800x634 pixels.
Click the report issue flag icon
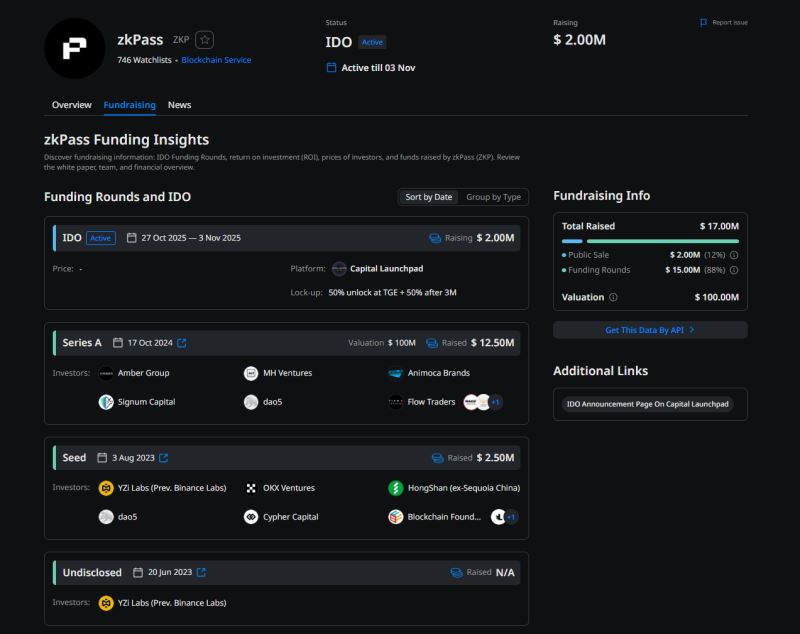[x=703, y=22]
